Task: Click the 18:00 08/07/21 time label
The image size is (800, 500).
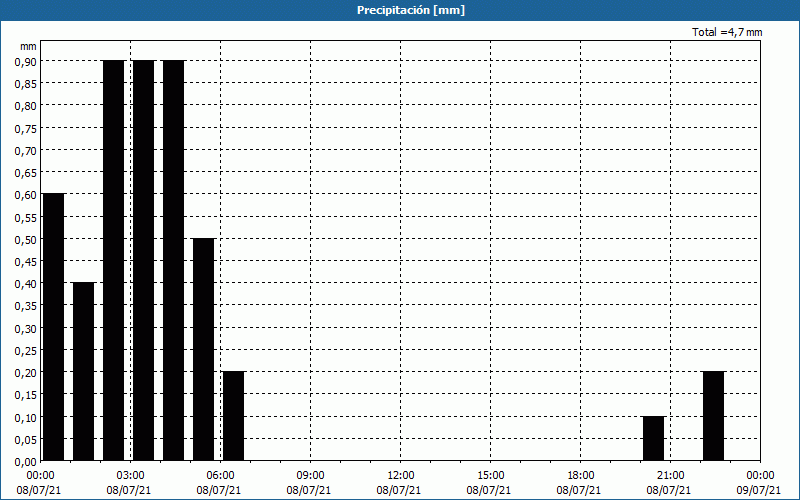Action: (x=579, y=483)
